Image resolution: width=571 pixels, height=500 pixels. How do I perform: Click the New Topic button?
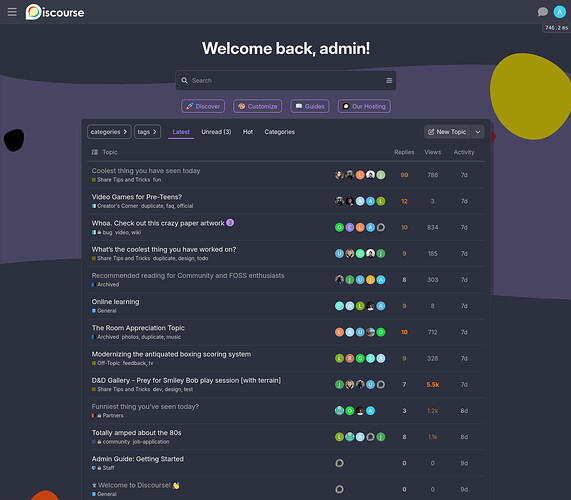click(x=447, y=132)
